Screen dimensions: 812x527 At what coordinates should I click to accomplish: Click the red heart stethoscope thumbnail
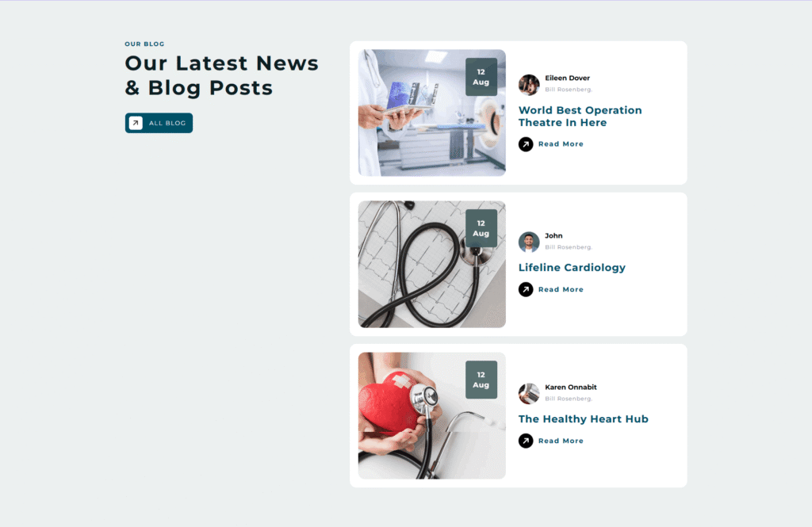pyautogui.click(x=432, y=416)
